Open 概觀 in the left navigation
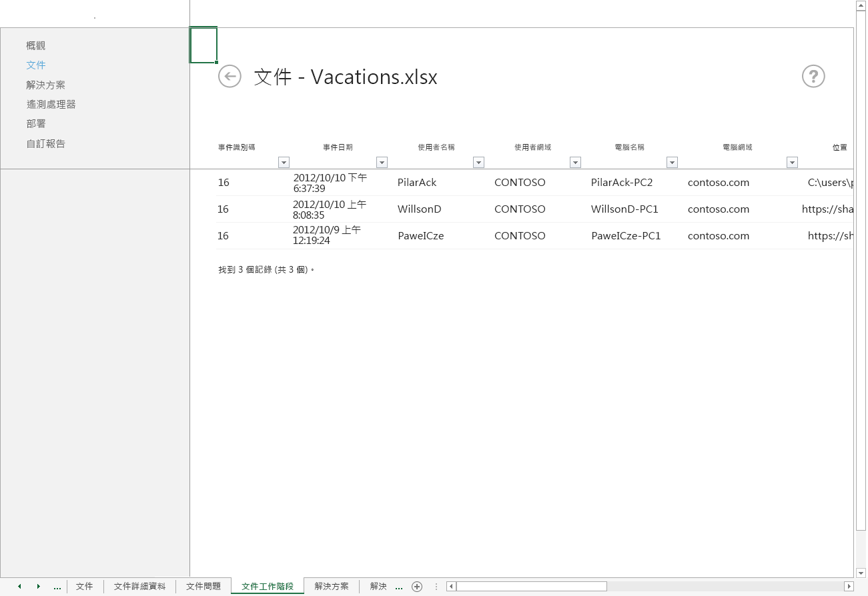Screen dimensions: 868x596 click(36, 46)
